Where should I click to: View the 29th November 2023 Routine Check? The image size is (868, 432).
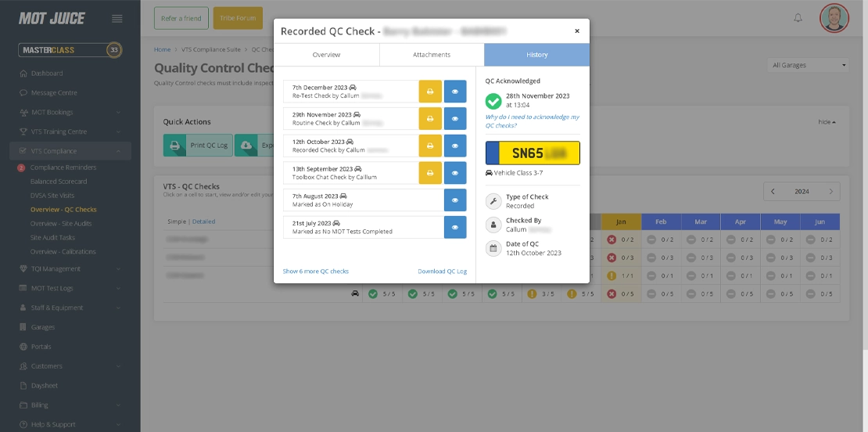455,118
